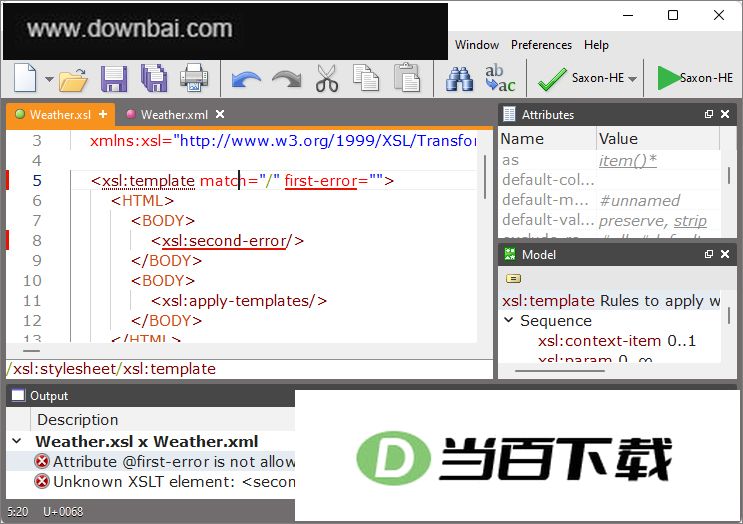Open the Preferences menu

tap(541, 45)
